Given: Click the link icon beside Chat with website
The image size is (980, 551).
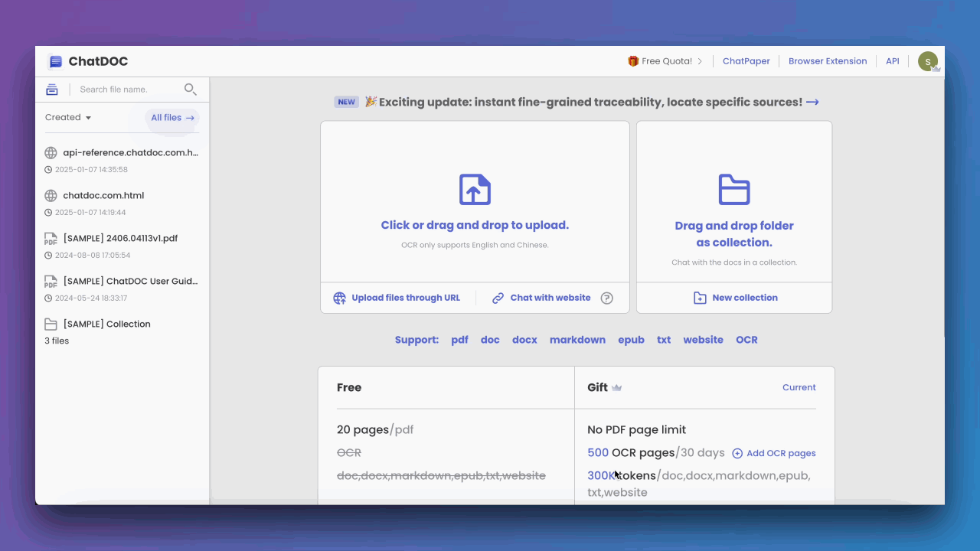Looking at the screenshot, I should (x=498, y=298).
